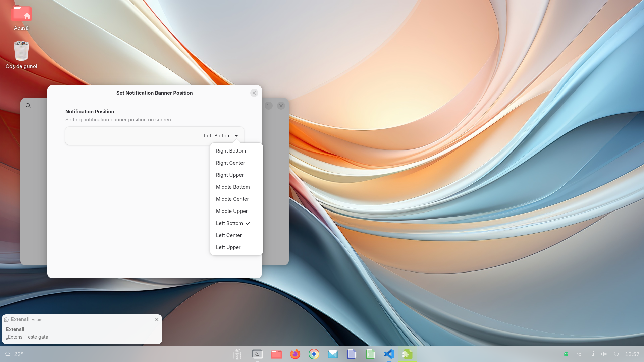
Task: Click the Left Bottom dropdown arrow
Action: tap(236, 136)
